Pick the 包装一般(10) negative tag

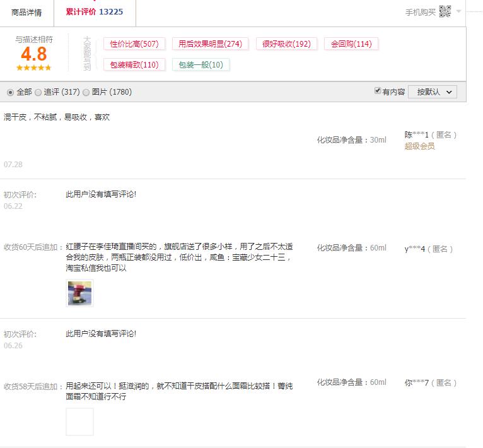point(201,64)
